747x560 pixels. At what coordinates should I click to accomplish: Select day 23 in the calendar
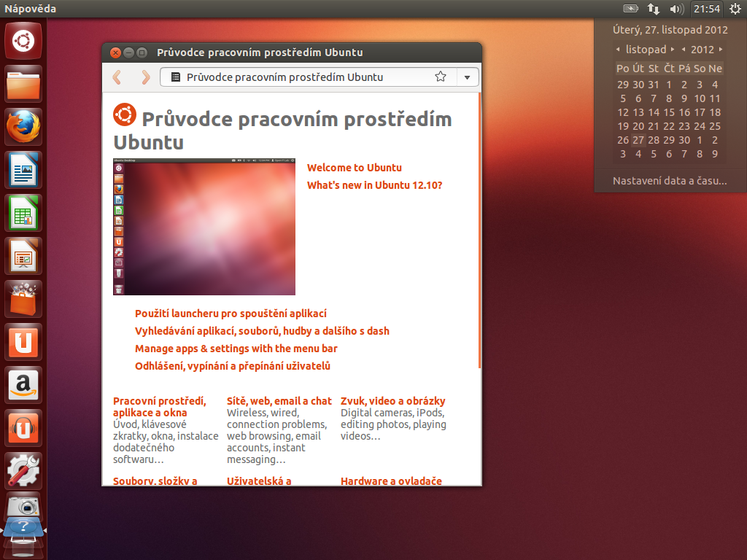coord(684,126)
